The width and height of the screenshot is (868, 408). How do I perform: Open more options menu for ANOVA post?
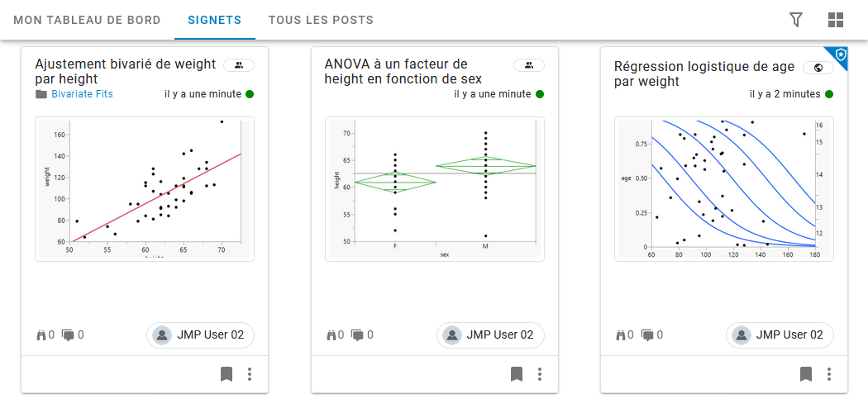tap(540, 374)
